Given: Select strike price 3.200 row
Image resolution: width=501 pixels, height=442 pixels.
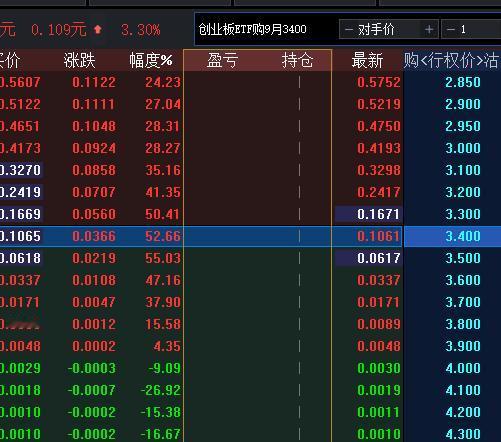Looking at the screenshot, I should [x=463, y=192].
